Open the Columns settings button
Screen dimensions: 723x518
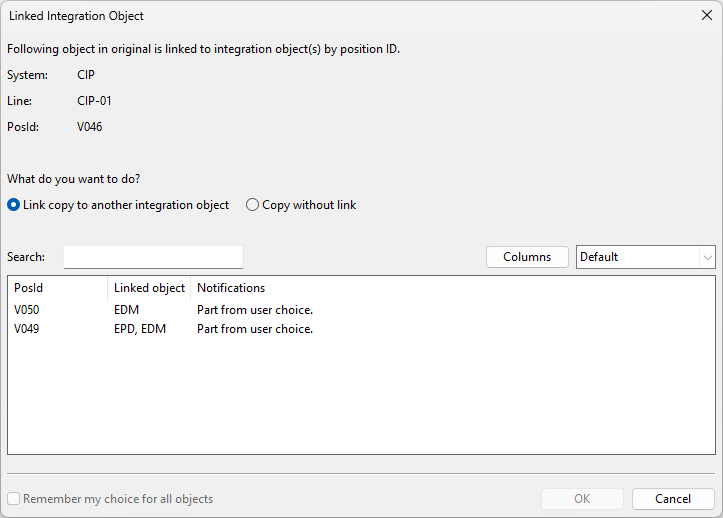(x=527, y=257)
